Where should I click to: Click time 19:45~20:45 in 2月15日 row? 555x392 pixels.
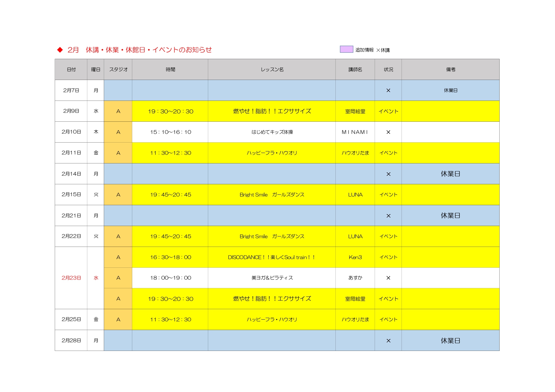(x=171, y=195)
